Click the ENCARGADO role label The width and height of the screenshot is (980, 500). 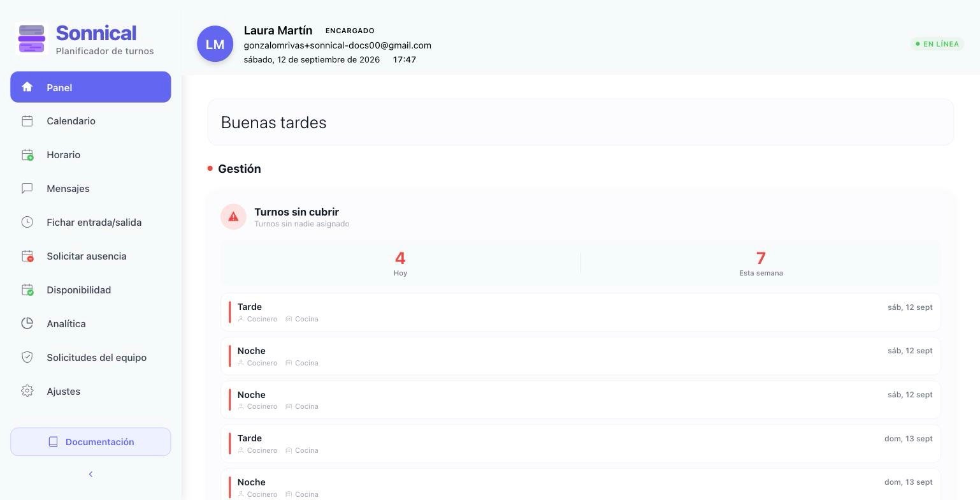click(350, 31)
